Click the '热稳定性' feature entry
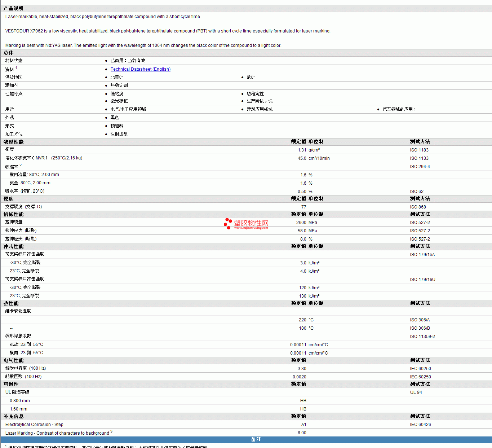This screenshot has width=492, height=448. pyautogui.click(x=255, y=94)
